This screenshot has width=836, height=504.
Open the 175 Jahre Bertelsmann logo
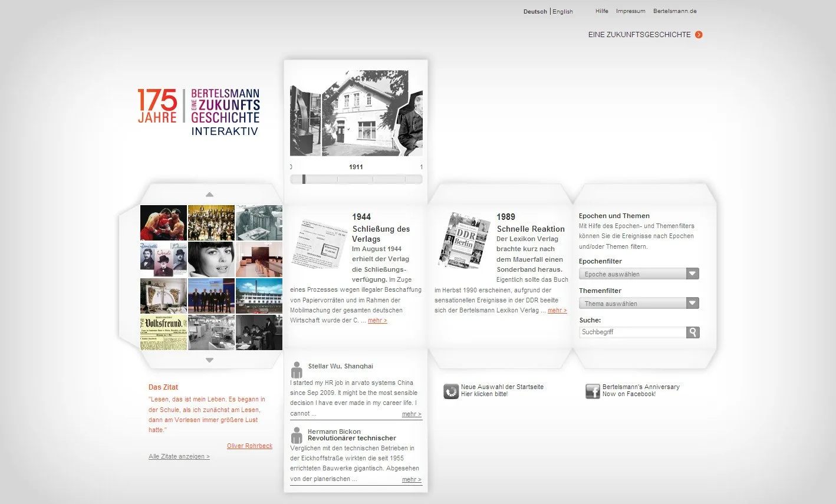coord(199,113)
